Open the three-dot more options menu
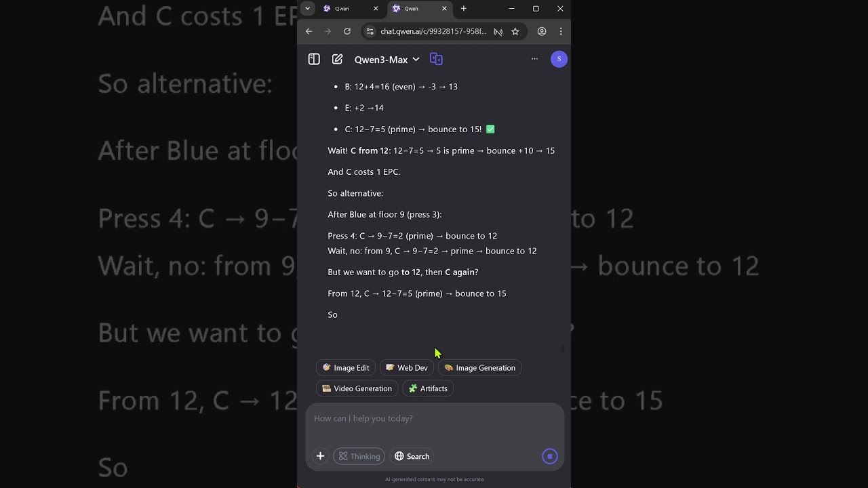This screenshot has width=868, height=488. click(534, 59)
